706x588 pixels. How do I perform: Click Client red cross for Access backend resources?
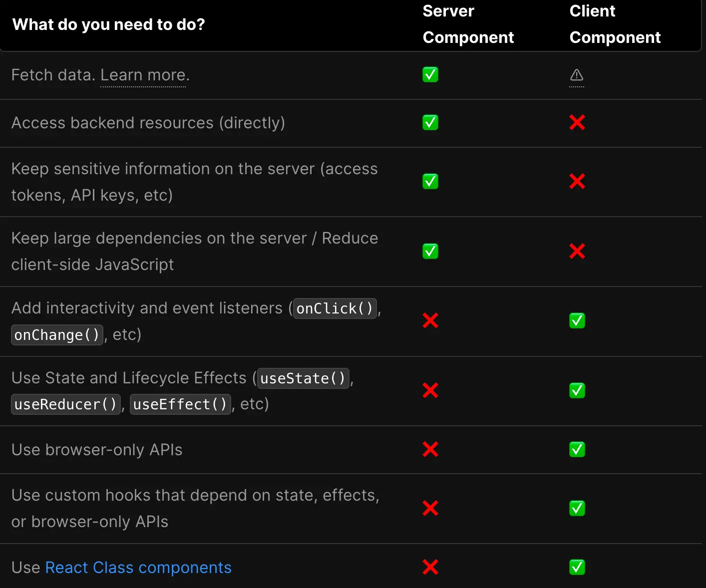pyautogui.click(x=577, y=123)
